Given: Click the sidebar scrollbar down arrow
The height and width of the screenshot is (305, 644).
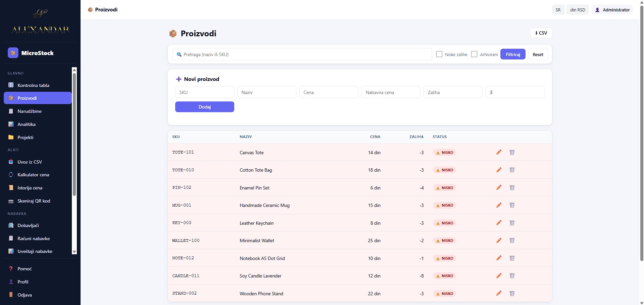Looking at the screenshot, I should click(75, 252).
